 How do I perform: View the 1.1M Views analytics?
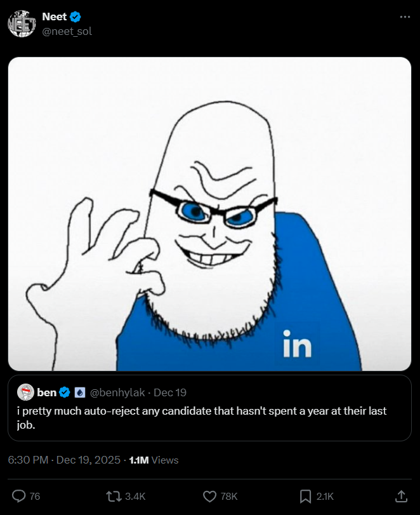(x=154, y=460)
